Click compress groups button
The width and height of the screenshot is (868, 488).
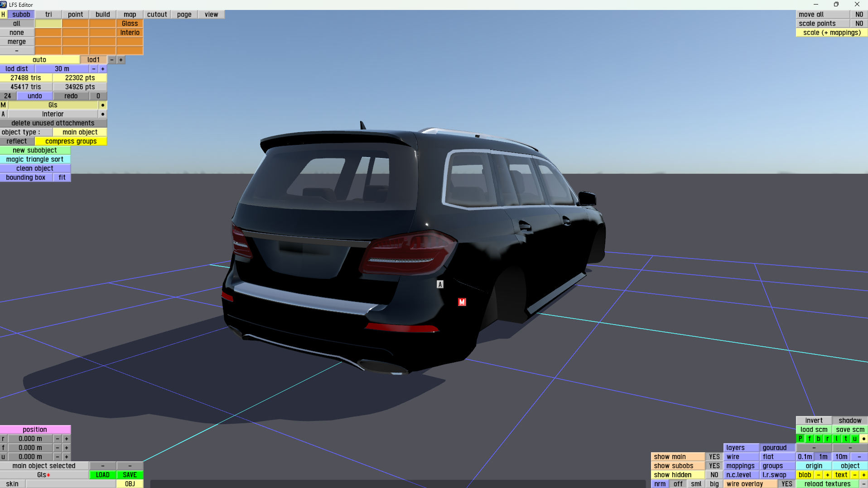71,141
